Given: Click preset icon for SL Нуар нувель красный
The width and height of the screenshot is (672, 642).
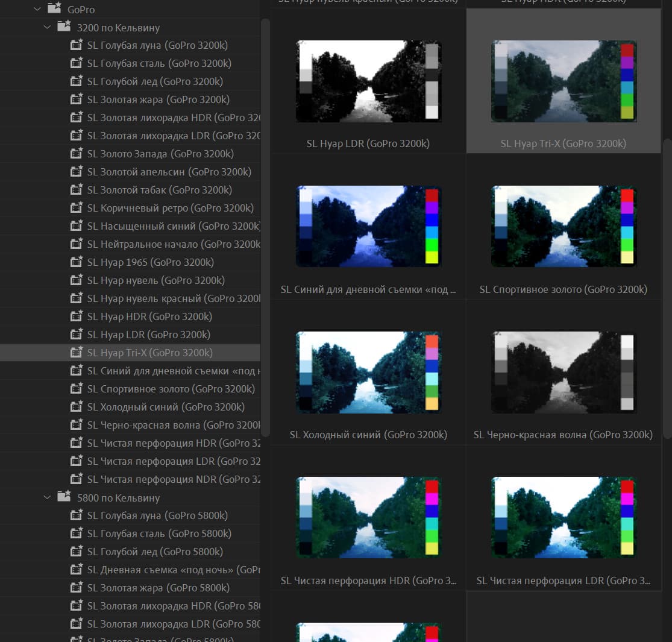Looking at the screenshot, I should click(77, 297).
